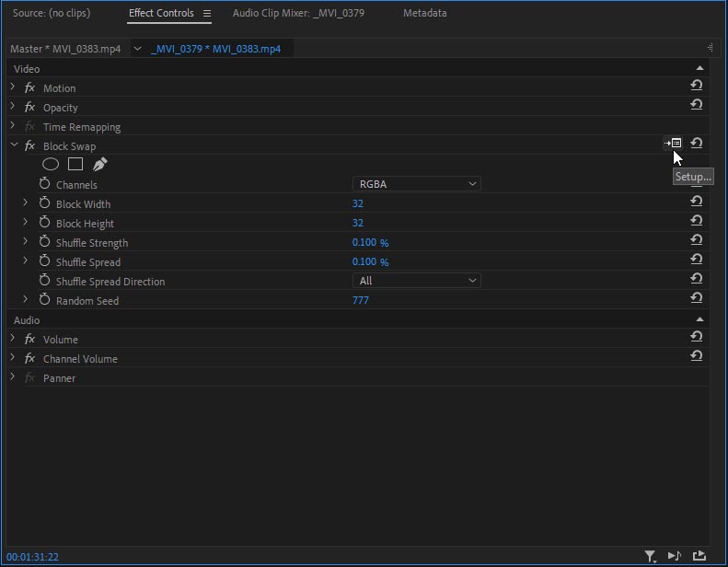Click the filter properties funnel icon
The width and height of the screenshot is (728, 567).
click(x=650, y=556)
